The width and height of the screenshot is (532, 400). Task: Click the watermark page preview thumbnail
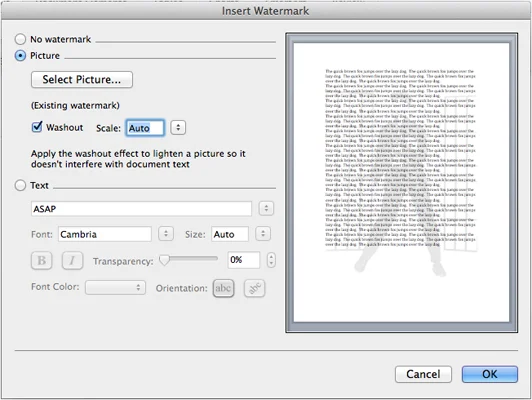401,183
